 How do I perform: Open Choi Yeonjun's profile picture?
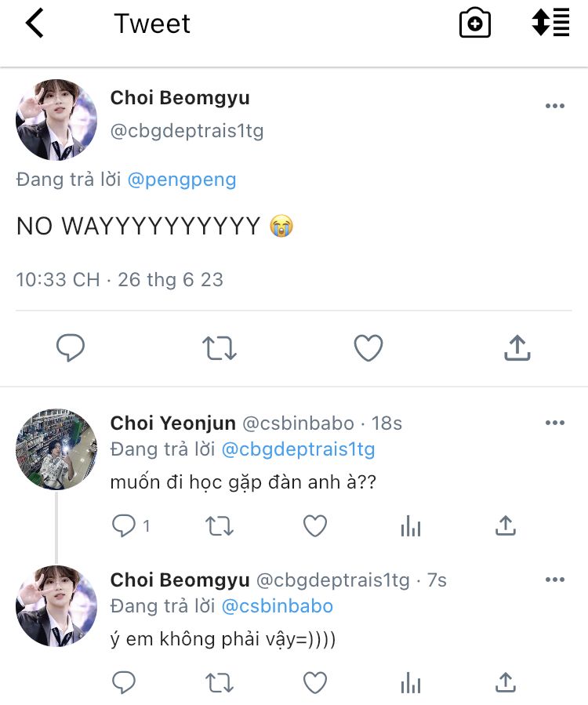pyautogui.click(x=56, y=449)
